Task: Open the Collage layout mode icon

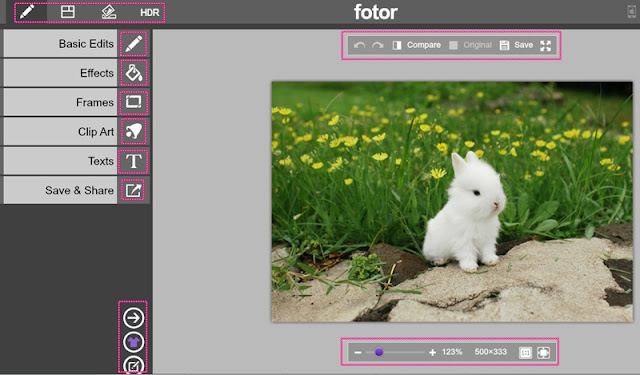Action: (x=68, y=12)
